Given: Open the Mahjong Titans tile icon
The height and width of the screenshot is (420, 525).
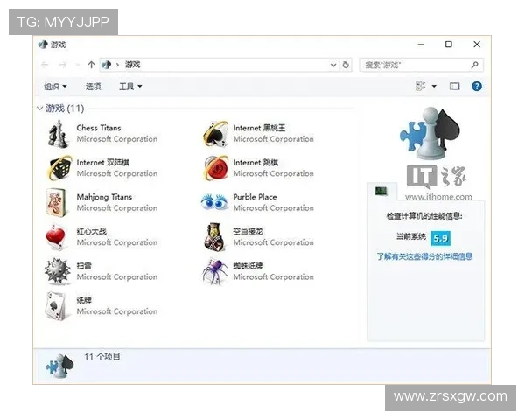Looking at the screenshot, I should (x=56, y=203).
